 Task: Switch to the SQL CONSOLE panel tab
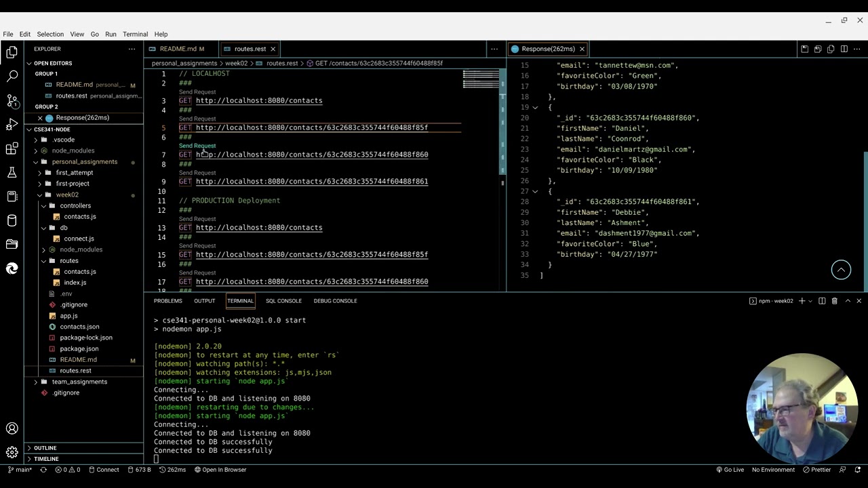[x=283, y=301]
